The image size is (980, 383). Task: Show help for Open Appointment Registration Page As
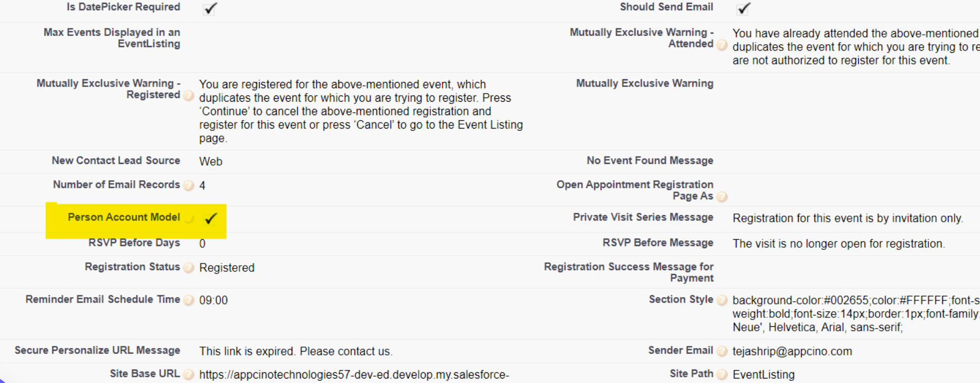click(722, 197)
